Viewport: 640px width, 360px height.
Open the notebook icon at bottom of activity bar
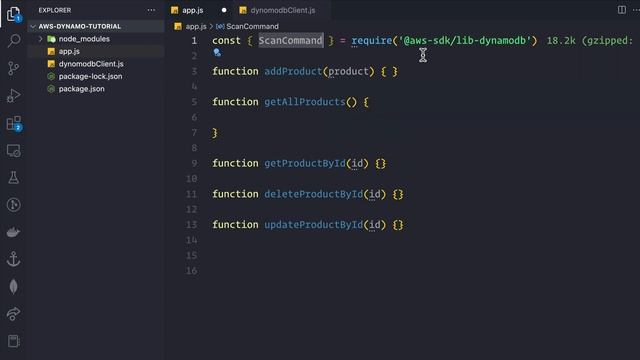[x=13, y=341]
